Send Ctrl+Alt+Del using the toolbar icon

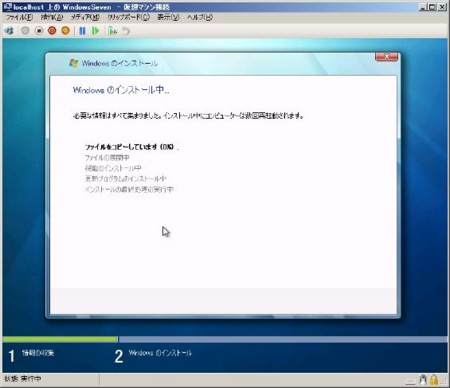tap(9, 31)
